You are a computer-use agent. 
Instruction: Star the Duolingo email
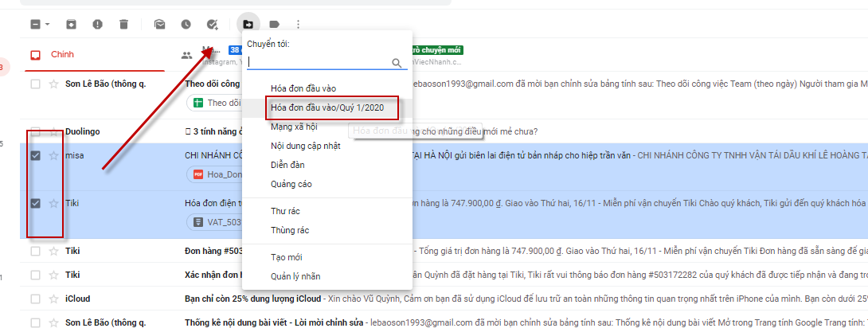point(53,132)
